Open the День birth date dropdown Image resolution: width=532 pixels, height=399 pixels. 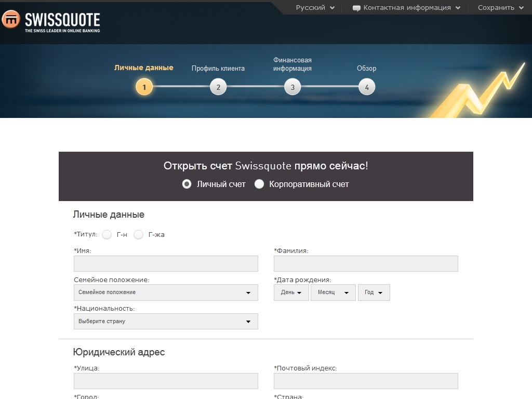291,292
